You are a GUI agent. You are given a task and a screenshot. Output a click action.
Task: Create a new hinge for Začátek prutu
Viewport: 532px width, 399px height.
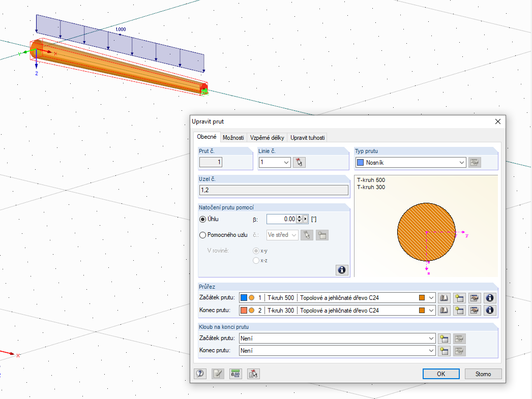(443, 338)
